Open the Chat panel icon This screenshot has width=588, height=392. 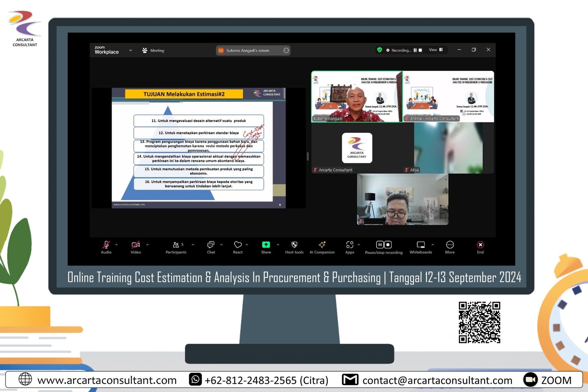pos(211,245)
